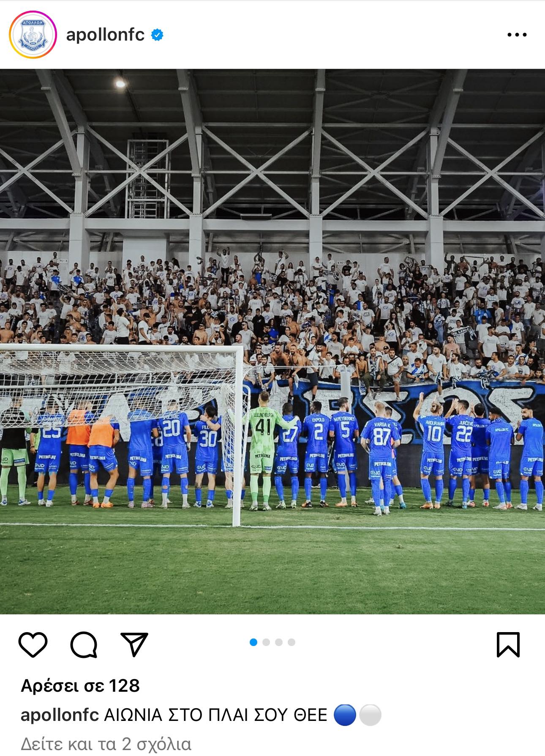
Task: Jump to the fourth carousel dot
Action: 292,642
